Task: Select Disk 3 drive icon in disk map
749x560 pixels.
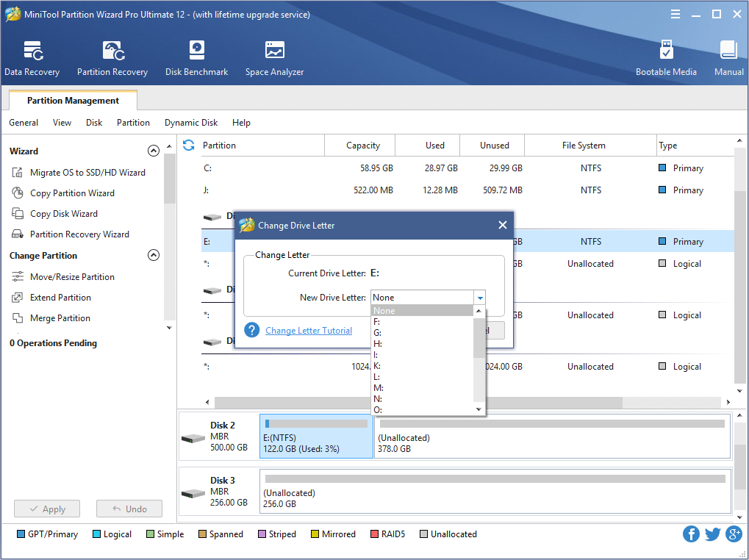Action: pyautogui.click(x=193, y=492)
